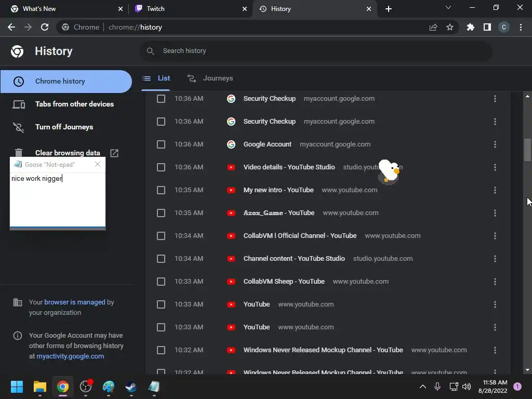Viewport: 532px width, 399px height.
Task: Open more actions for My new intro entry
Action: 495,190
